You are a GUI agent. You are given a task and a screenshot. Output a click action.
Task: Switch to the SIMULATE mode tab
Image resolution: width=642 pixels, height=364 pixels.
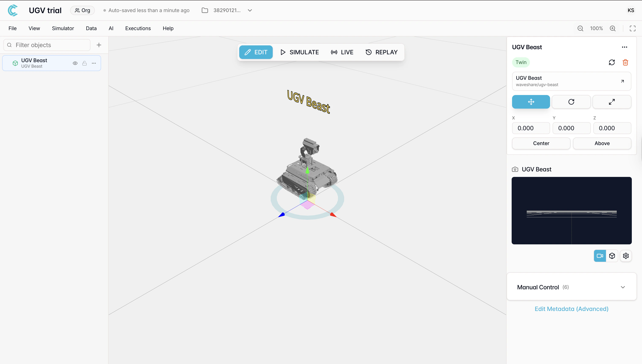(x=300, y=52)
